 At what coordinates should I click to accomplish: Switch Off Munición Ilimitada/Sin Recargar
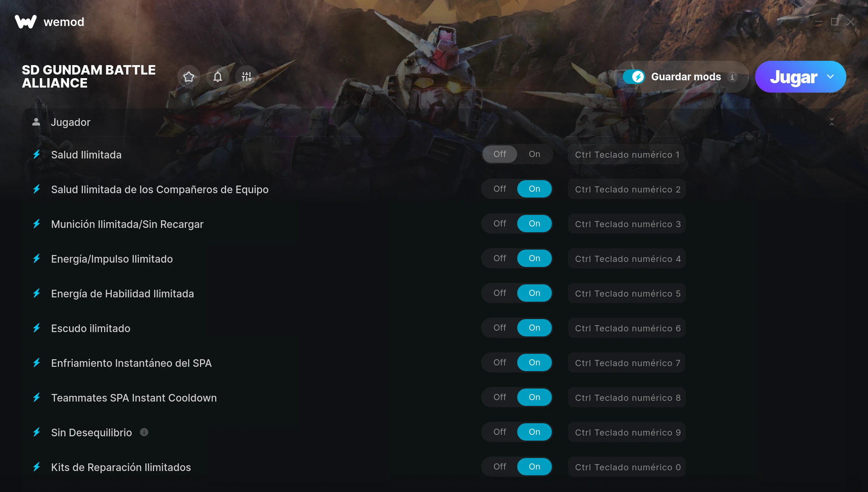point(500,224)
